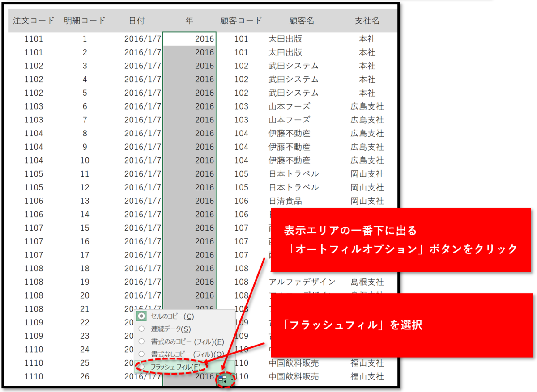Click the 顧客名 column header
The image size is (537, 392).
301,20
